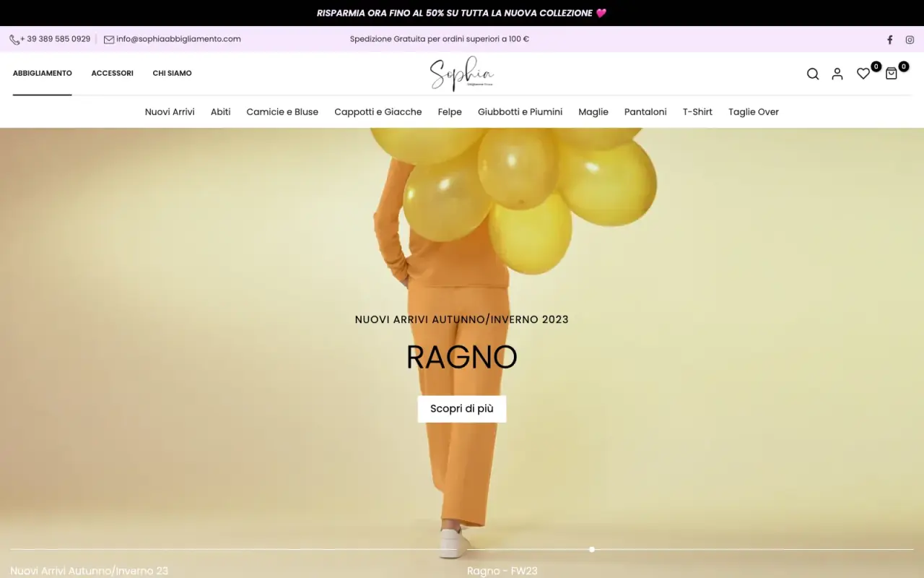
Task: Click the envelope email icon
Action: tap(109, 40)
